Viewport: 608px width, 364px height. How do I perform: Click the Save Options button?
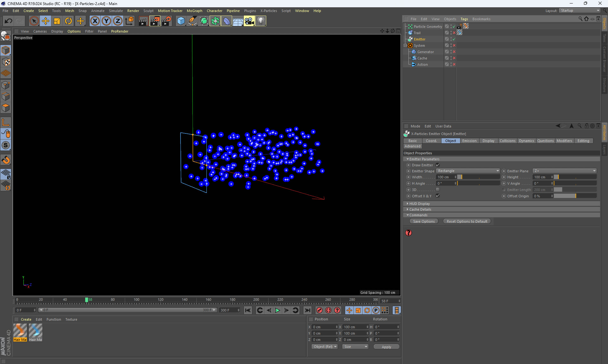[424, 221]
